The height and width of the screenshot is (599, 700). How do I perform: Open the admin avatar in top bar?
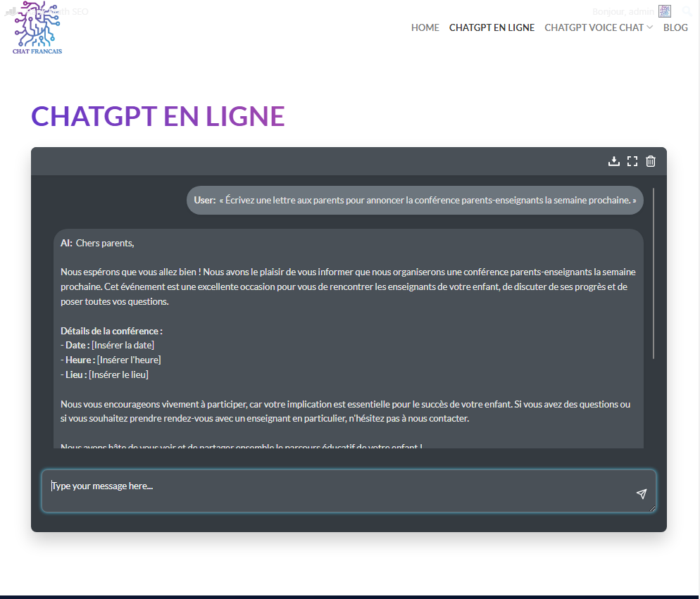pyautogui.click(x=665, y=11)
